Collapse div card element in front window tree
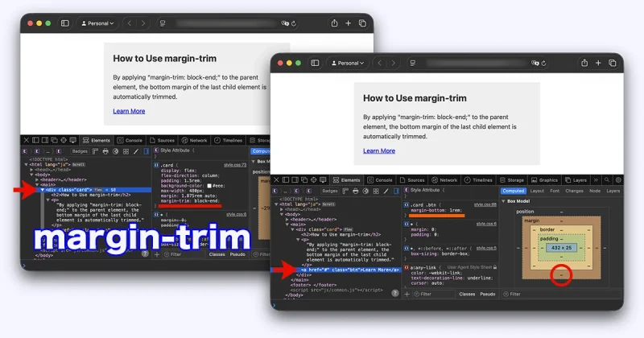Screen dimensions: 644x338 (292, 229)
